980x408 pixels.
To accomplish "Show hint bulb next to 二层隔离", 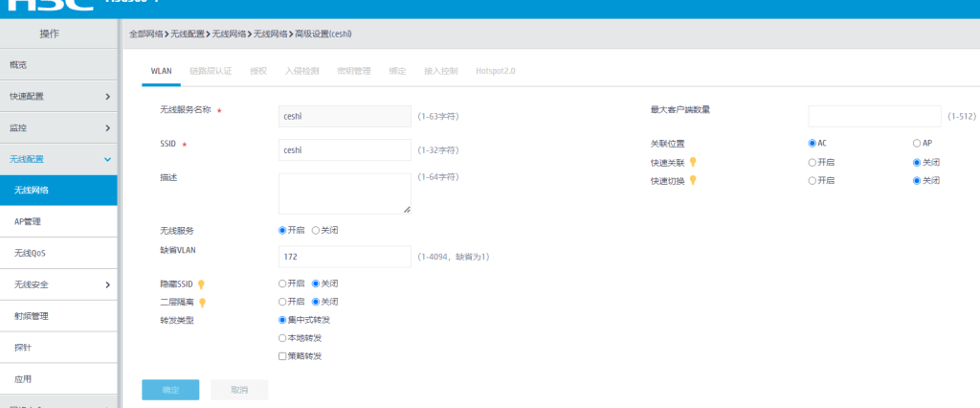I will (x=202, y=303).
